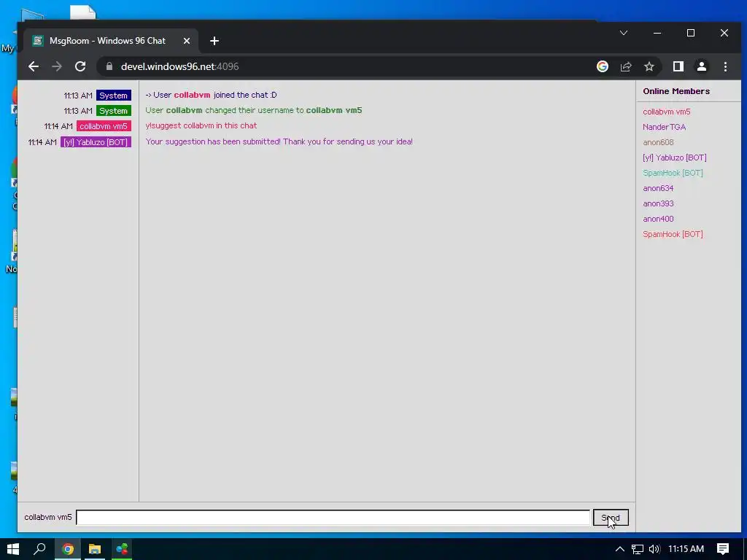Viewport: 747px width, 560px height.
Task: Select the MsgRoom - Windows 96 Chat tab
Action: pyautogui.click(x=112, y=41)
